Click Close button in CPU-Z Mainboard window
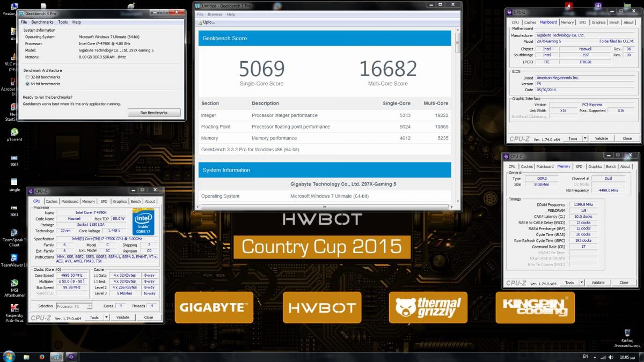The image size is (644, 362). 627,138
